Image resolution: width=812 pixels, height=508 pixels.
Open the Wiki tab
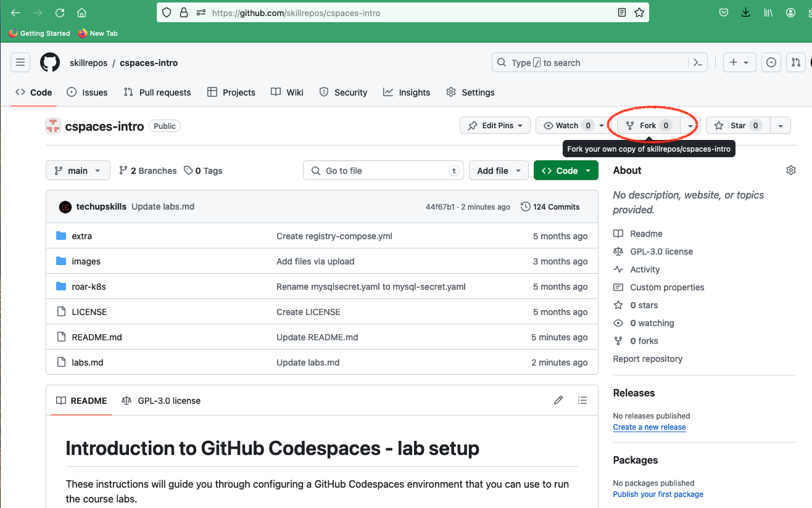click(x=288, y=92)
